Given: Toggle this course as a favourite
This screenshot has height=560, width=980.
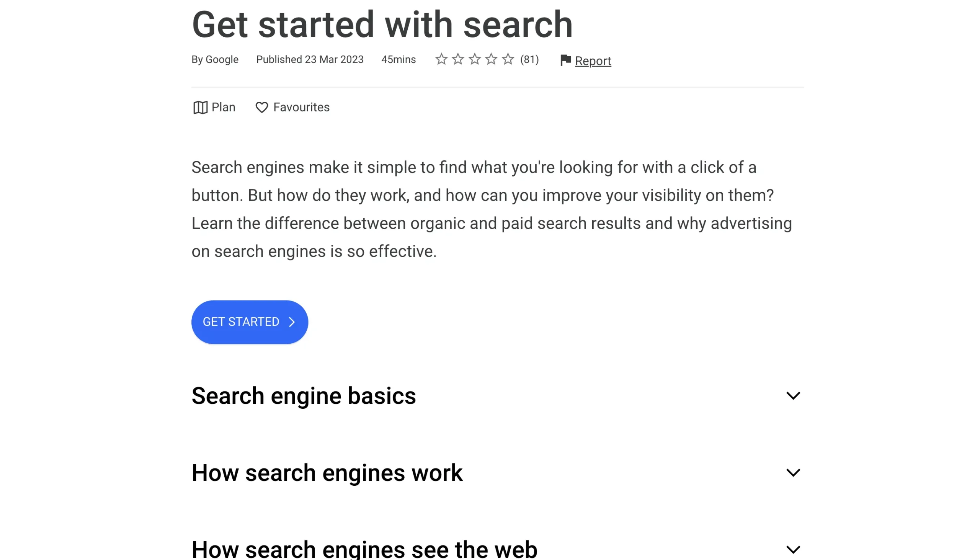Looking at the screenshot, I should click(x=292, y=108).
